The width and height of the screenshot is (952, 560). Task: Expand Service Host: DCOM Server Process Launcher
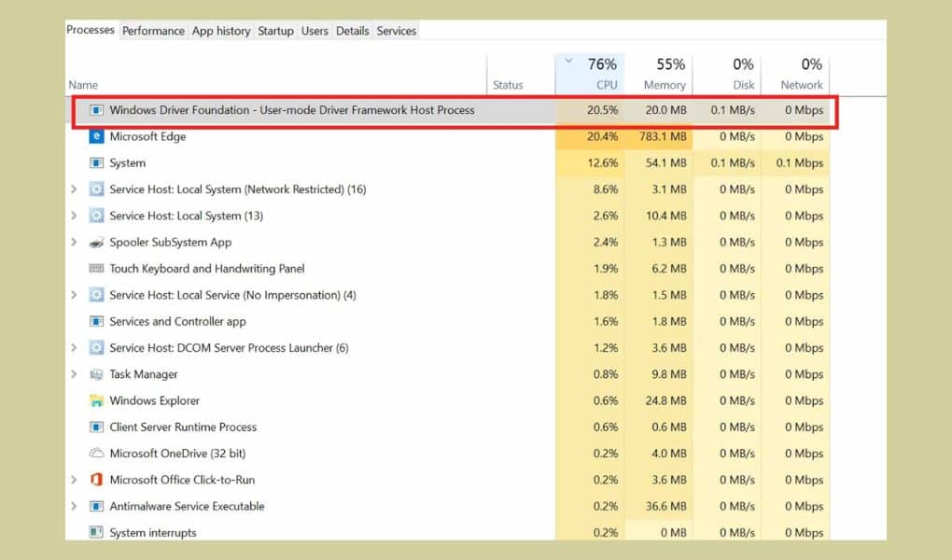tap(74, 347)
